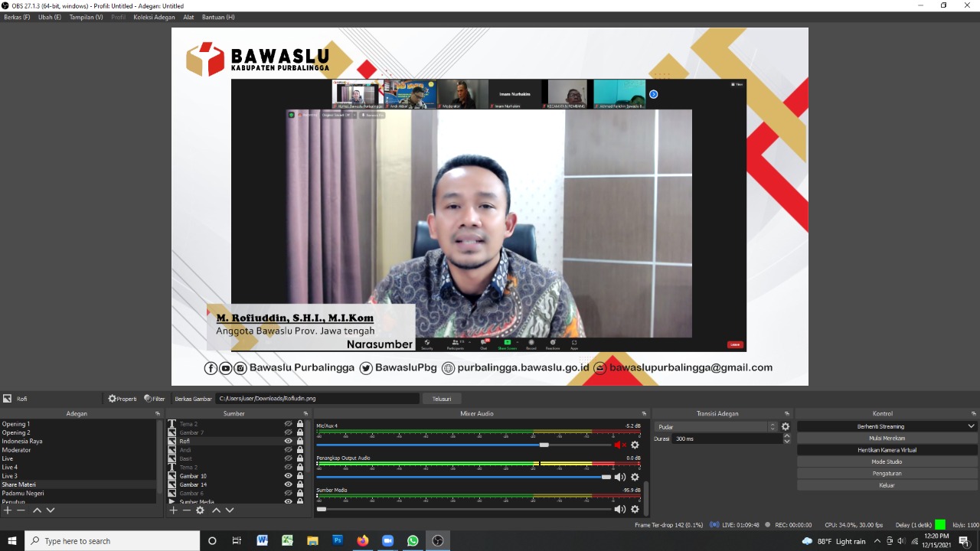Click the Telusuri browse button
Screen dimensions: 980x551
[x=442, y=399]
